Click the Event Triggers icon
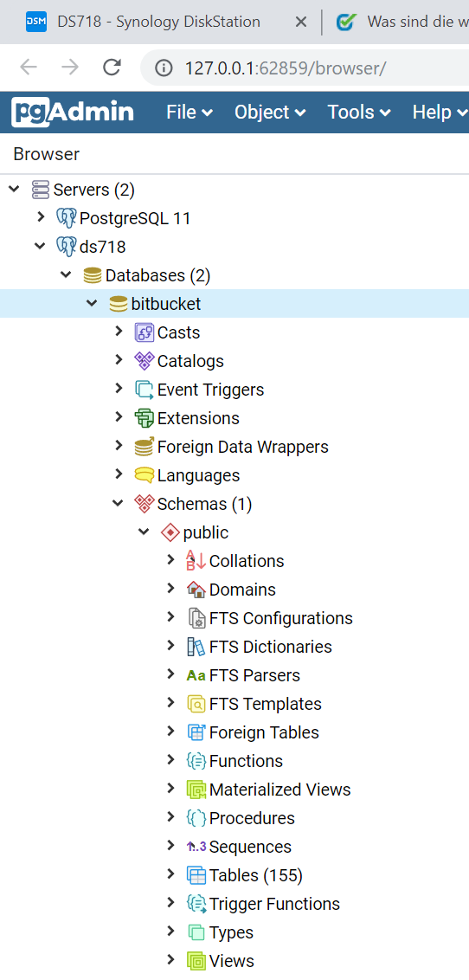This screenshot has width=469, height=980. coord(145,390)
